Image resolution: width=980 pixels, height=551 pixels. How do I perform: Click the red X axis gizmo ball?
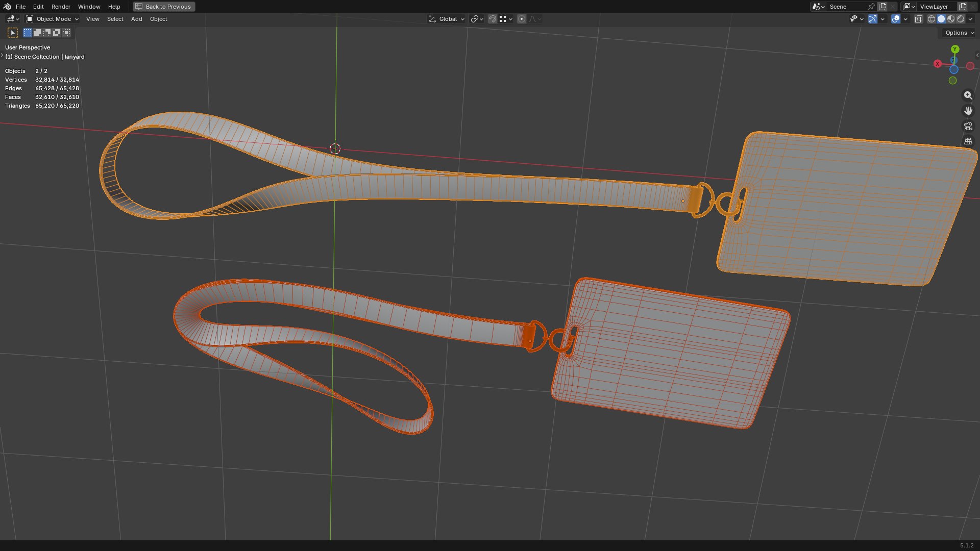938,64
